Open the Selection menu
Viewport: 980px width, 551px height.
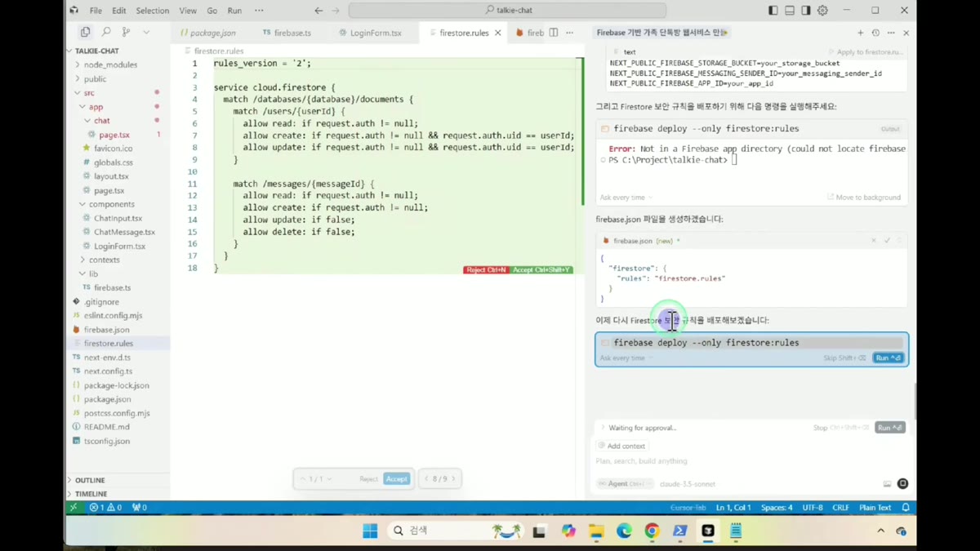[x=153, y=11]
